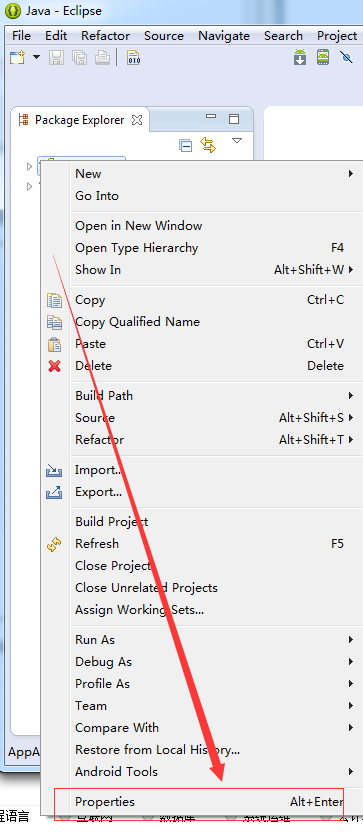Expand the first project tree node
363x840 pixels.
coord(29,167)
